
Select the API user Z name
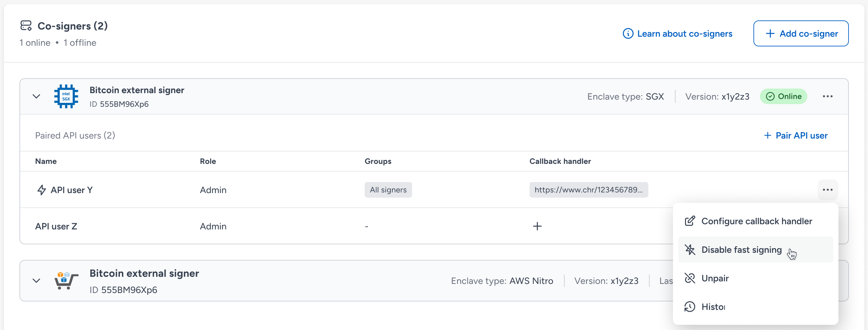click(x=56, y=226)
